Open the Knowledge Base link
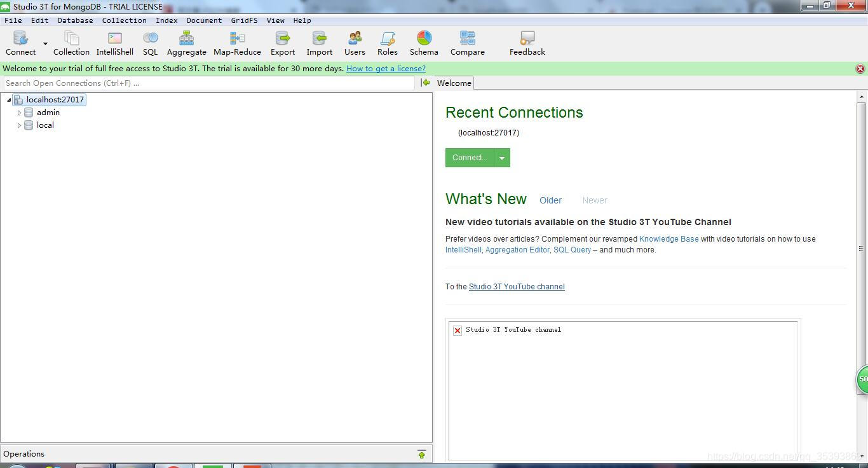 coord(669,239)
